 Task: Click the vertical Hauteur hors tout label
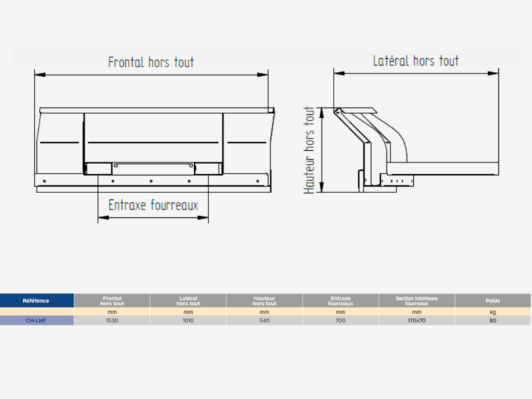310,150
